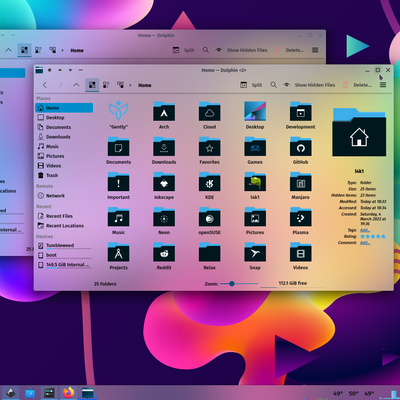The width and height of the screenshot is (400, 400).
Task: Toggle Show Hidden Files in front window
Action: (x=309, y=85)
